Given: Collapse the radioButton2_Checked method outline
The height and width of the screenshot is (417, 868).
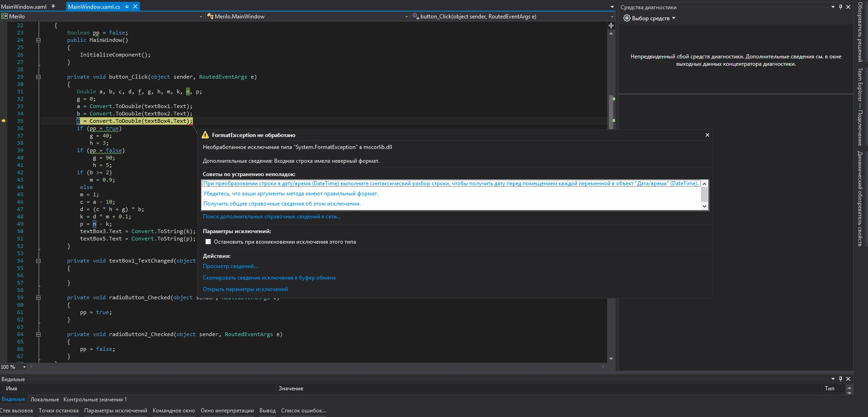Looking at the screenshot, I should point(38,334).
